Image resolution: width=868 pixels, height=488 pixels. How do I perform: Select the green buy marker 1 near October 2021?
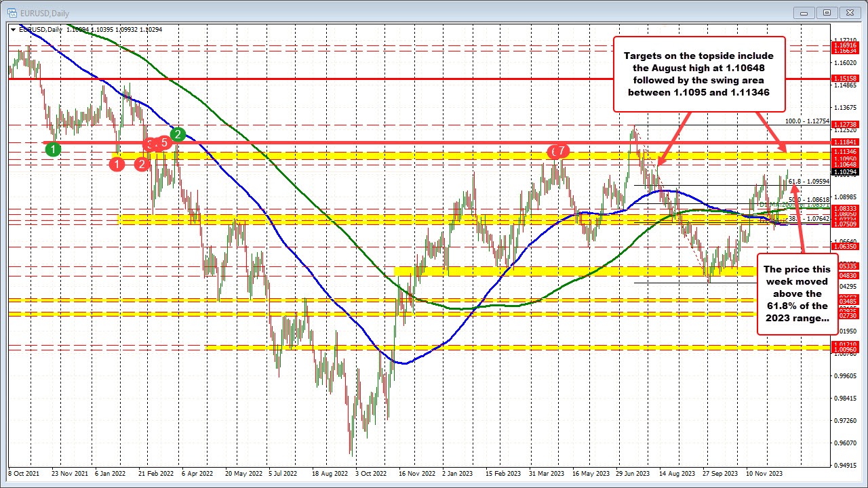point(54,149)
